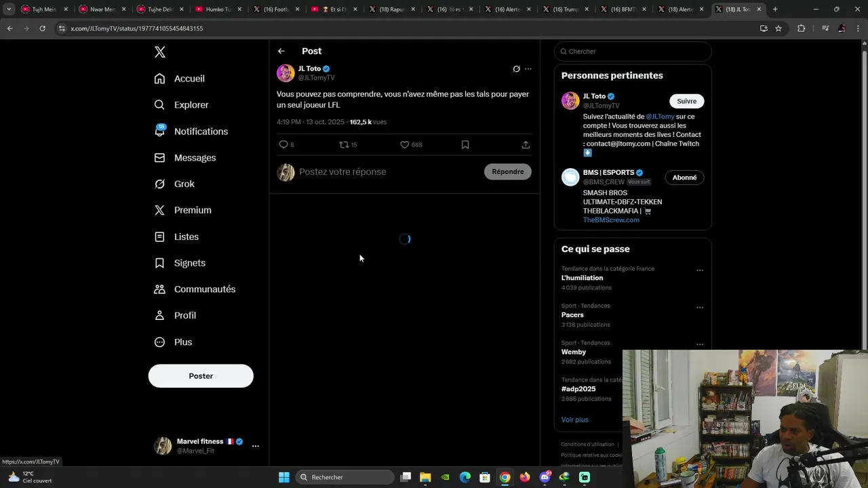868x488 pixels.
Task: Click the Grok icon on the post
Action: 516,69
